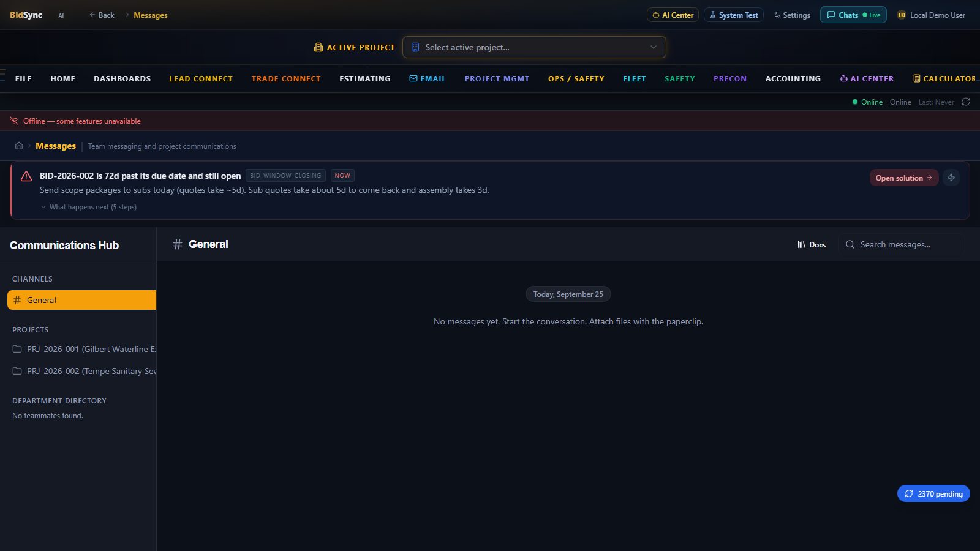This screenshot has height=551, width=980.
Task: Go Back to previous page
Action: (x=102, y=15)
